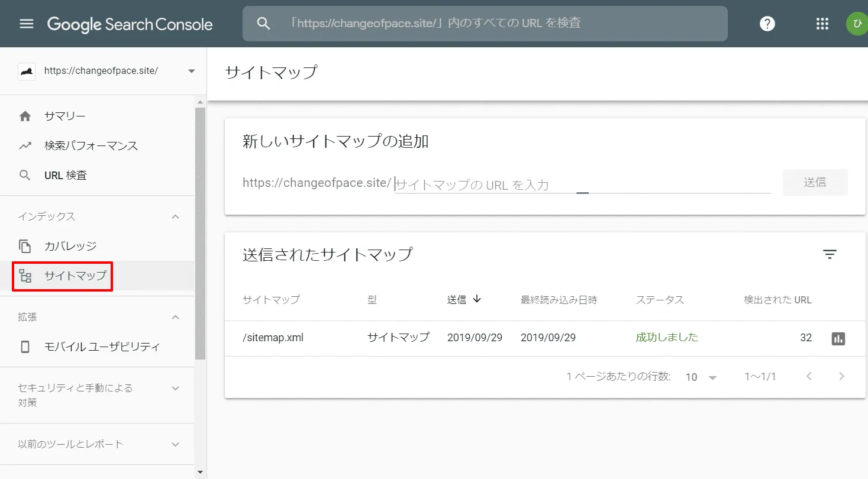This screenshot has height=479, width=868.
Task: Open the Google apps grid
Action: click(822, 24)
